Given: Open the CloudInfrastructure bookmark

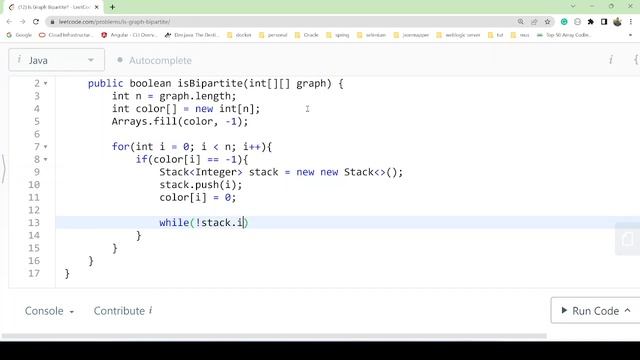Looking at the screenshot, I should point(66,35).
